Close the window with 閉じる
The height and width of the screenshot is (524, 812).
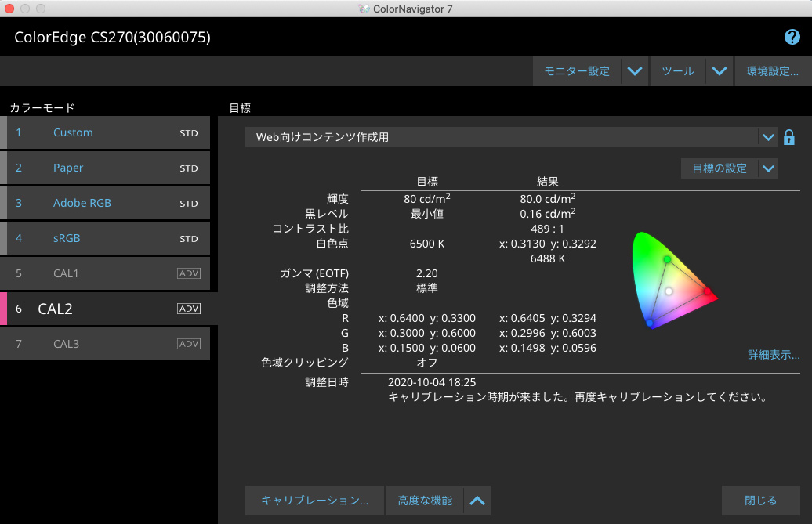(x=761, y=501)
